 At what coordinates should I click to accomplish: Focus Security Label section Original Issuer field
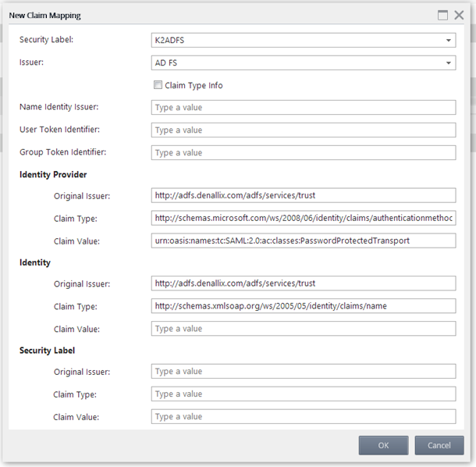pyautogui.click(x=303, y=372)
